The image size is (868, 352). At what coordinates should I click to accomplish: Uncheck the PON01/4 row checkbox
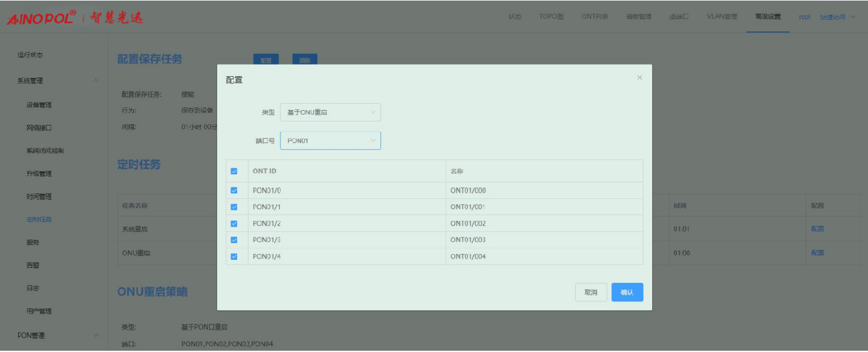(x=234, y=257)
